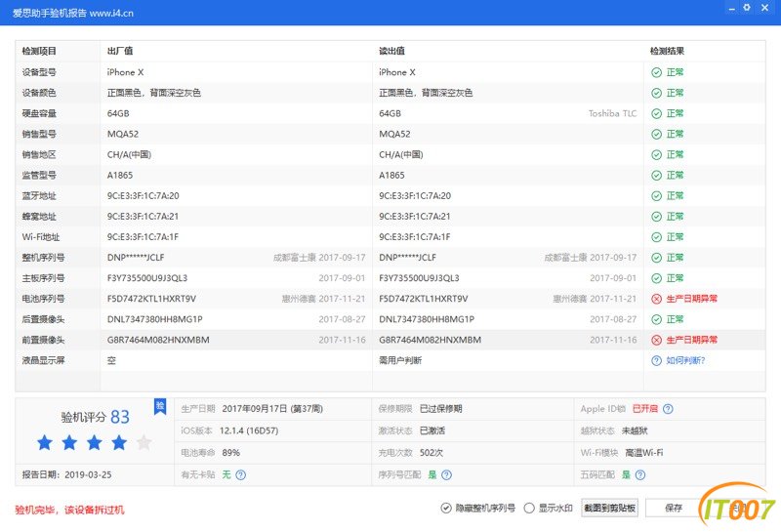The width and height of the screenshot is (781, 532).
Task: Click 截图到剪贴板 button
Action: point(609,509)
